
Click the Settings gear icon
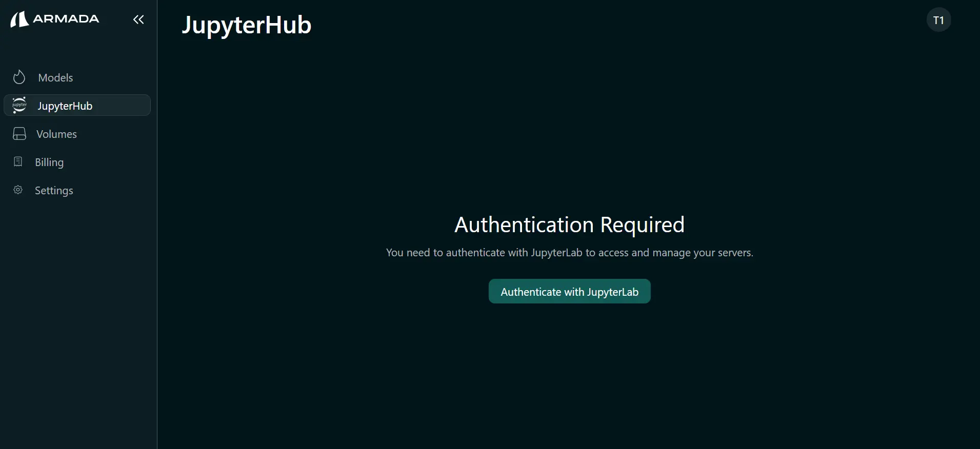(18, 190)
